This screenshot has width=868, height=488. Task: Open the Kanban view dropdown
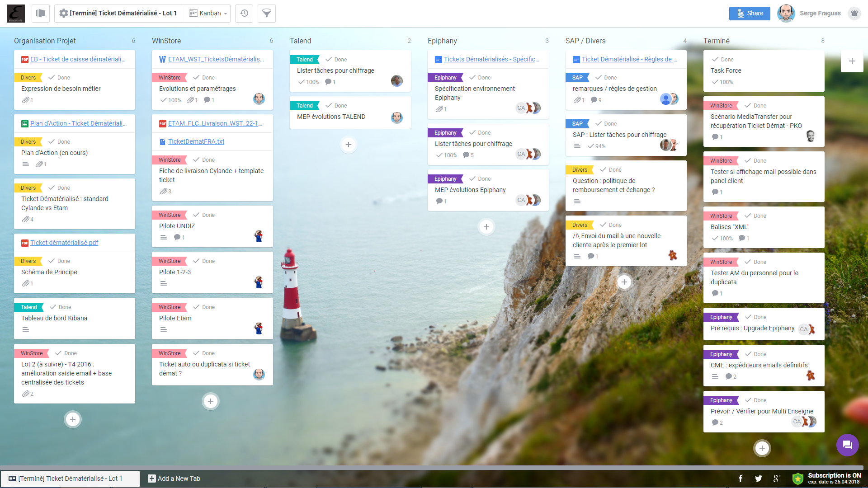pos(208,13)
